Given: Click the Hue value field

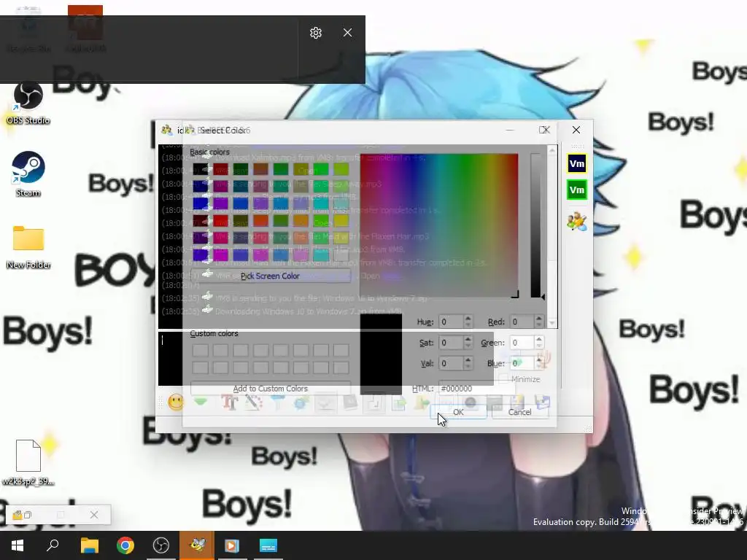Looking at the screenshot, I should pos(450,322).
